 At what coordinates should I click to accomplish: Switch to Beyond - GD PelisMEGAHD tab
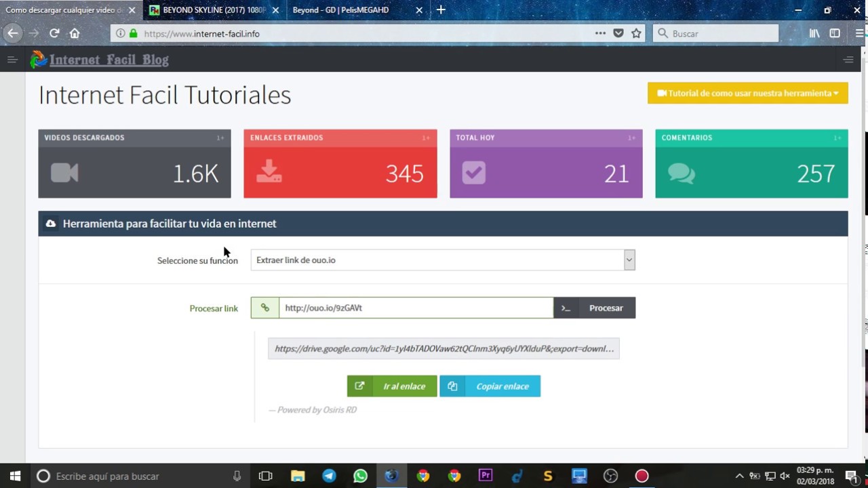click(340, 10)
